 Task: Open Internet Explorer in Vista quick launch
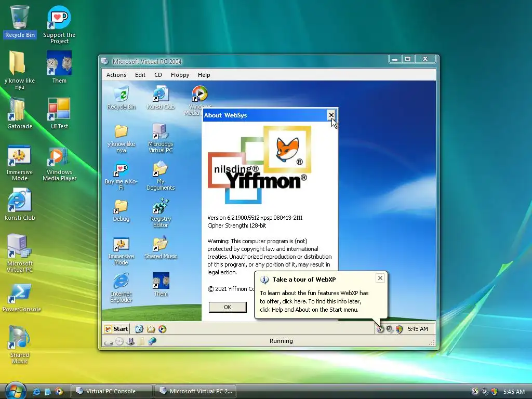[36, 392]
